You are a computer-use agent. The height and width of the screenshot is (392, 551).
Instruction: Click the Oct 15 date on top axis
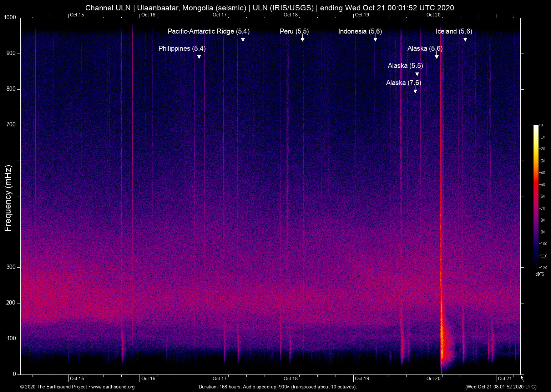tap(77, 15)
